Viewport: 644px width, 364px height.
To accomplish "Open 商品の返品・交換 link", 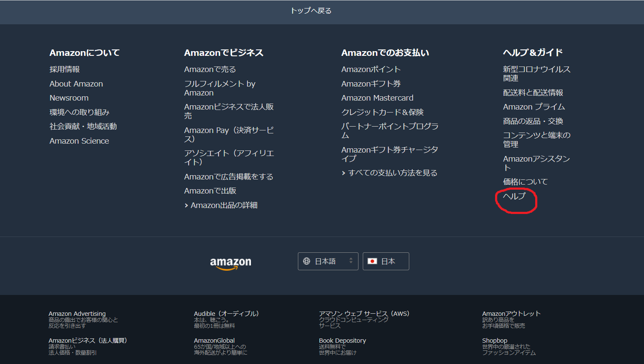I will pyautogui.click(x=533, y=121).
